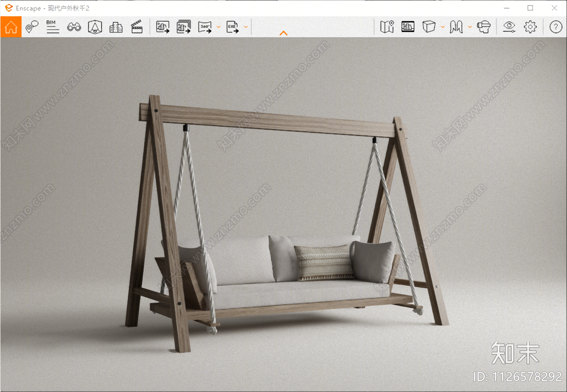Open the site context buildings icon
Image resolution: width=567 pixels, height=392 pixels.
(116, 27)
